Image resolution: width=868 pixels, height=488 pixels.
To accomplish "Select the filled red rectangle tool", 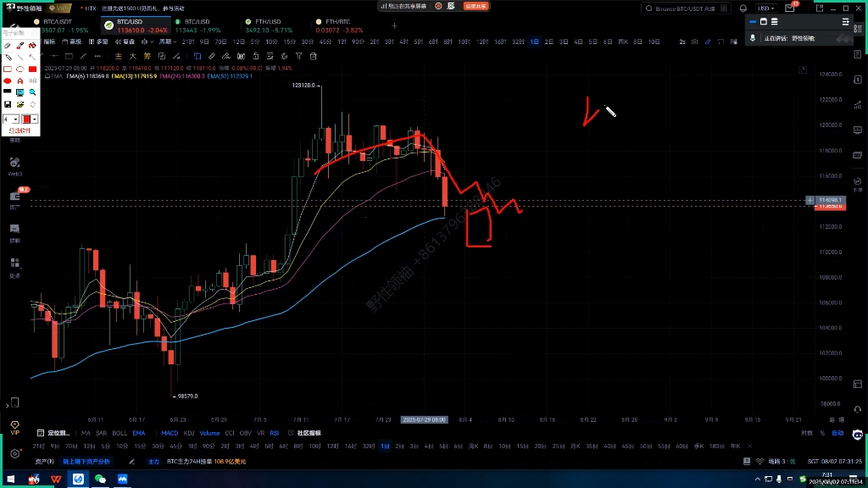I will point(33,69).
